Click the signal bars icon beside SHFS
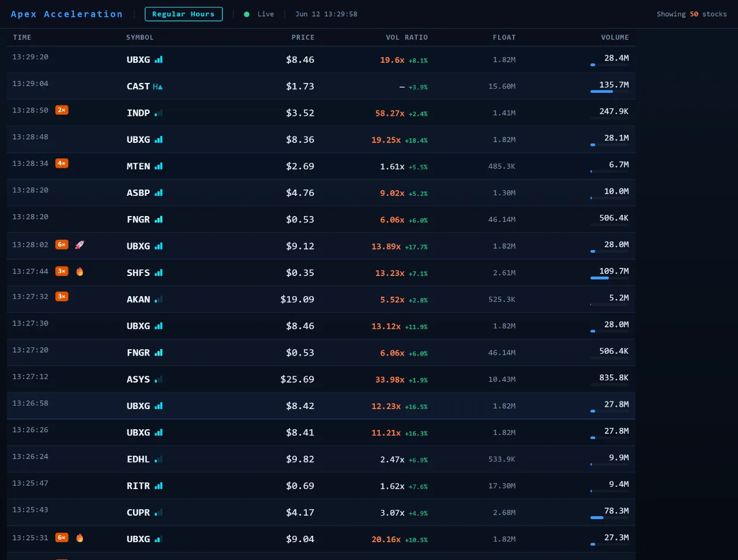The image size is (738, 560). 159,273
